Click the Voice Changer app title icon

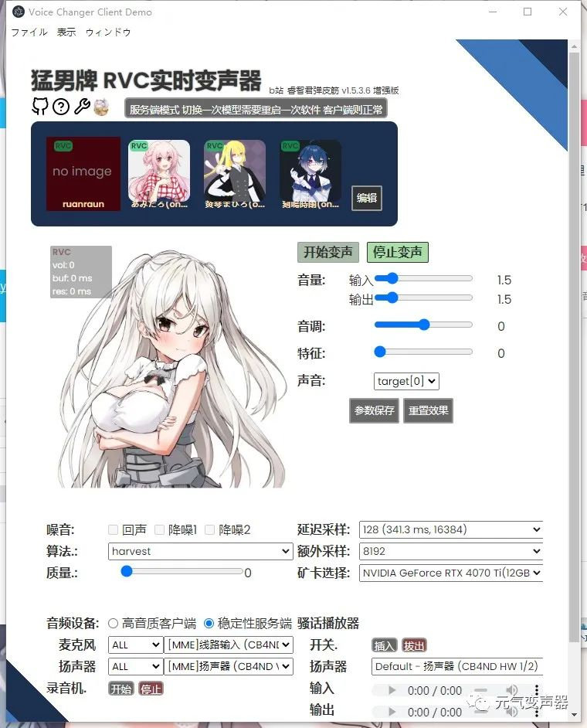tap(18, 12)
